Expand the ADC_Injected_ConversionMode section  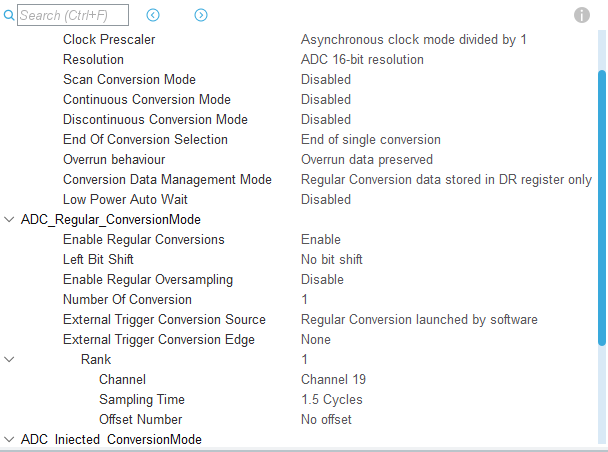coord(10,439)
